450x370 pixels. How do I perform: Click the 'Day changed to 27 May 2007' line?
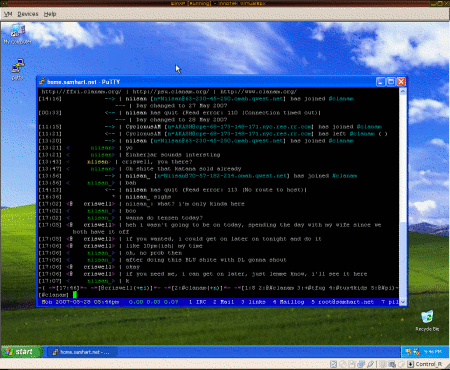(182, 106)
